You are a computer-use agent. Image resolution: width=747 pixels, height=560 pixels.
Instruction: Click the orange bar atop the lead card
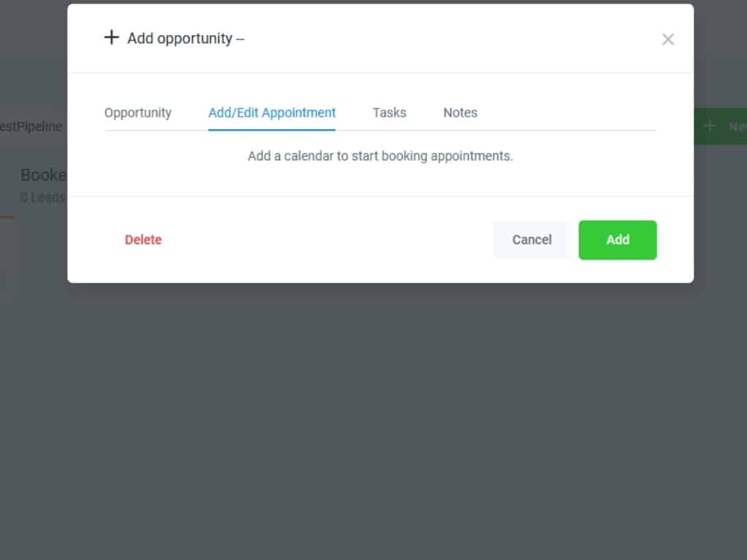[x=7, y=217]
